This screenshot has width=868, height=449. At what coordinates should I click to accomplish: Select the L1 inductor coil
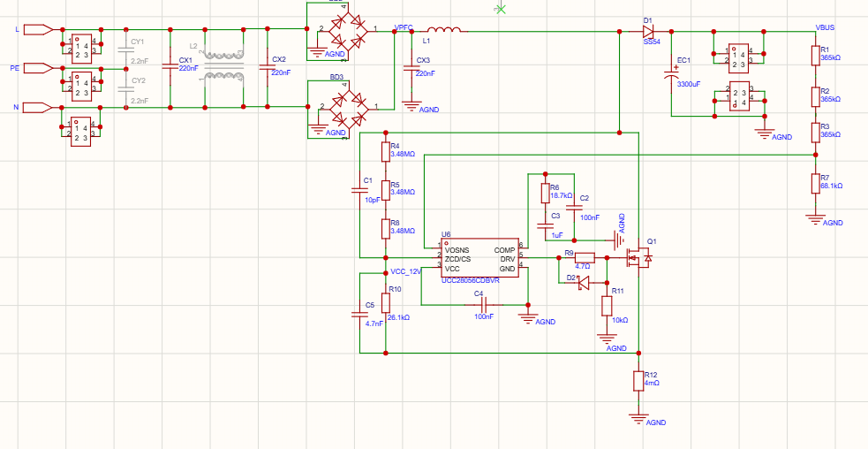point(443,30)
